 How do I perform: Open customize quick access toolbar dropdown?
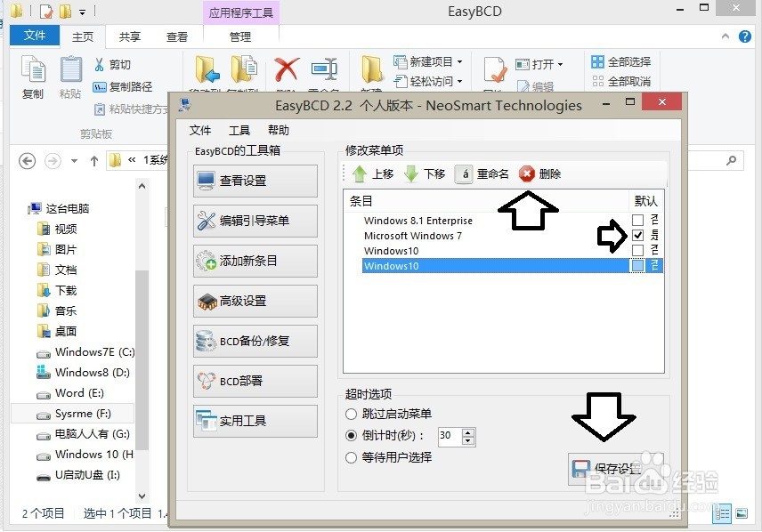tap(82, 12)
